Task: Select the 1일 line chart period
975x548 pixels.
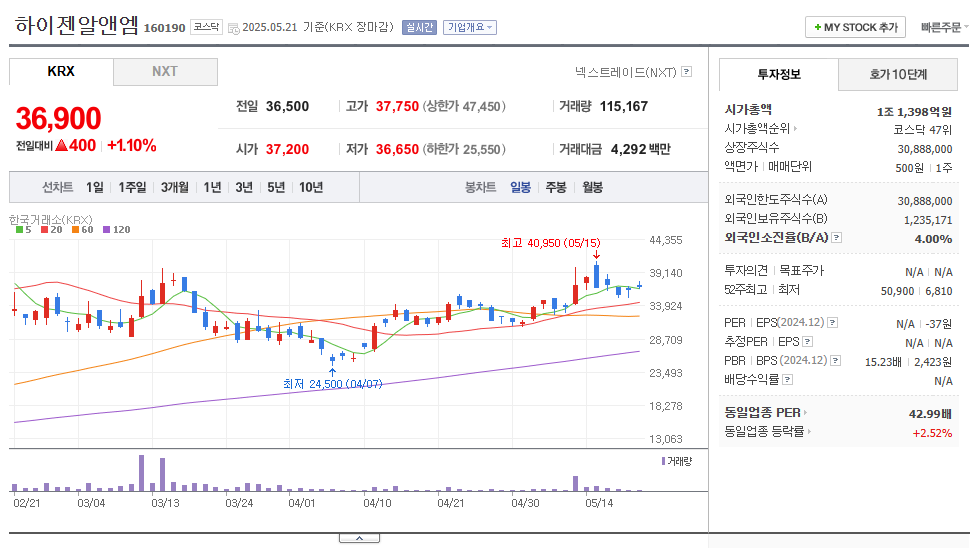Action: [x=95, y=187]
